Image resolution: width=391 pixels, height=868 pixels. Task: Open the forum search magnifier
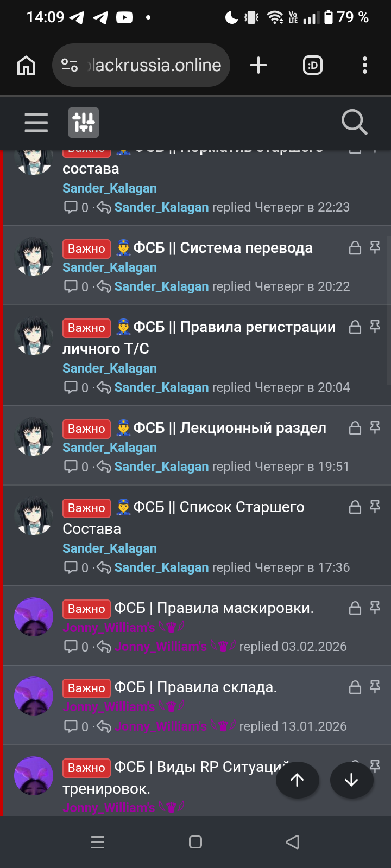(x=355, y=122)
